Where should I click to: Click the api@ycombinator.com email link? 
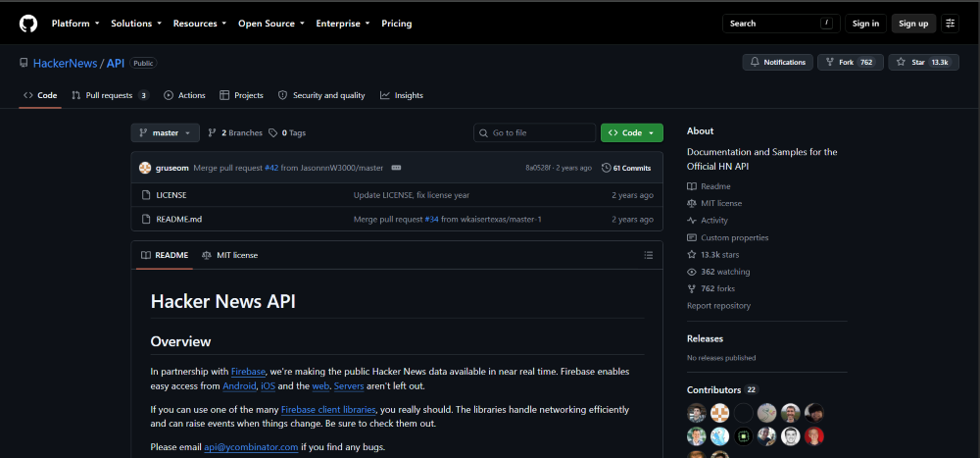coord(251,447)
